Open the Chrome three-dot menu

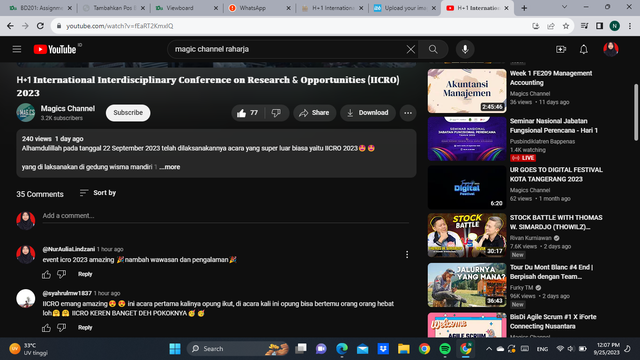pyautogui.click(x=630, y=26)
